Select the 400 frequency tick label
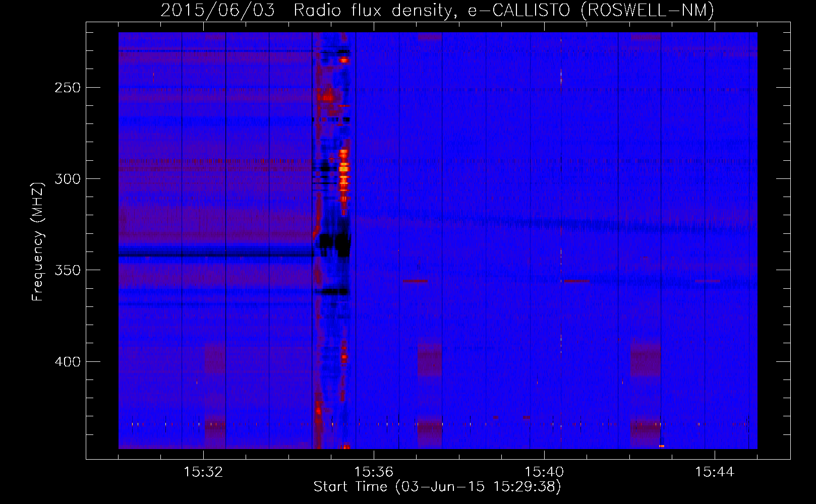 click(68, 362)
